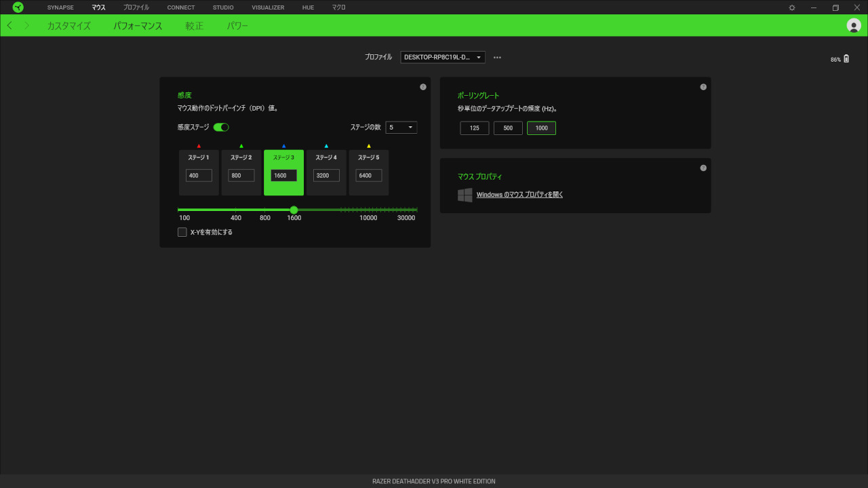Click cyan indicator above ステージ 4
This screenshot has height=488, width=868.
(x=326, y=146)
